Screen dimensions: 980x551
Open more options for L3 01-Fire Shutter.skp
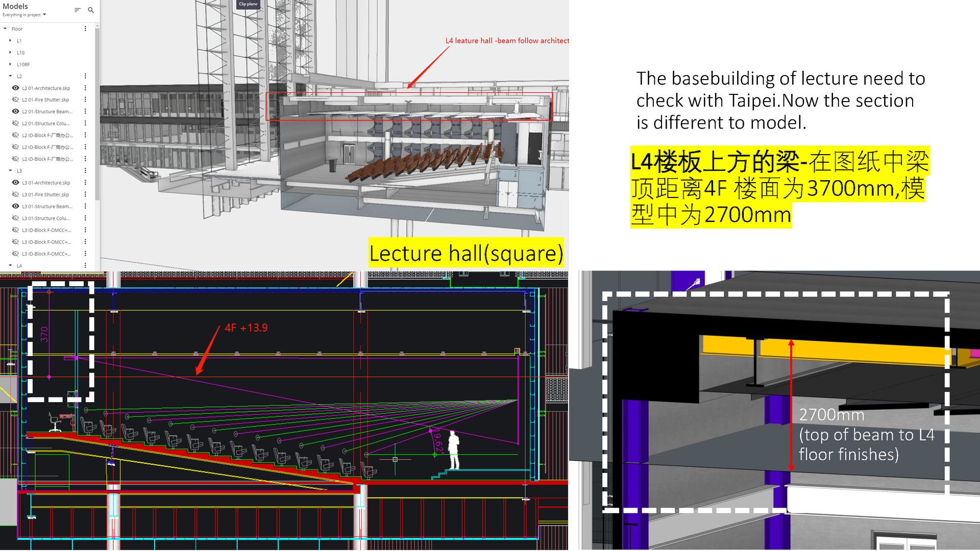point(85,194)
